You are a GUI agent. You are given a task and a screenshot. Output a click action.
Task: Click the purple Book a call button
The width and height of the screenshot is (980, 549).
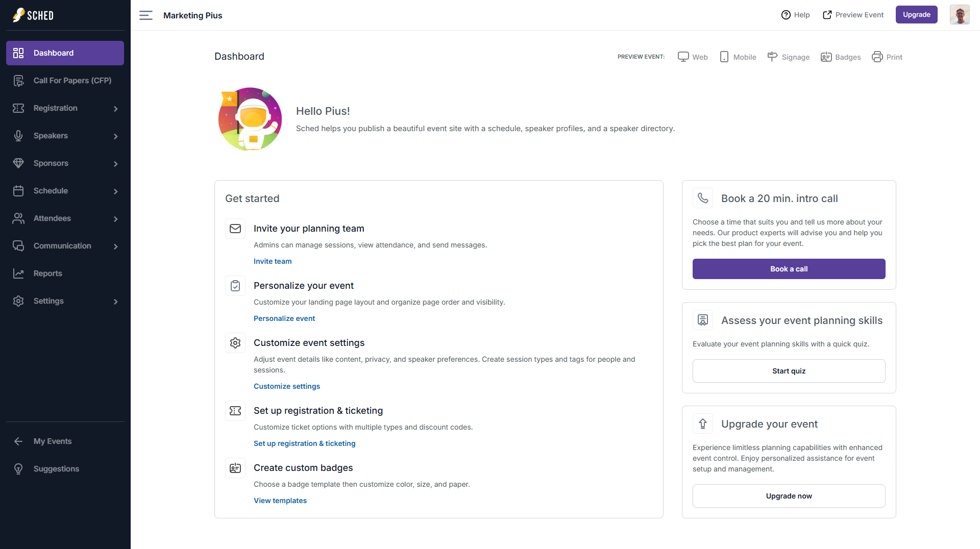(x=789, y=269)
